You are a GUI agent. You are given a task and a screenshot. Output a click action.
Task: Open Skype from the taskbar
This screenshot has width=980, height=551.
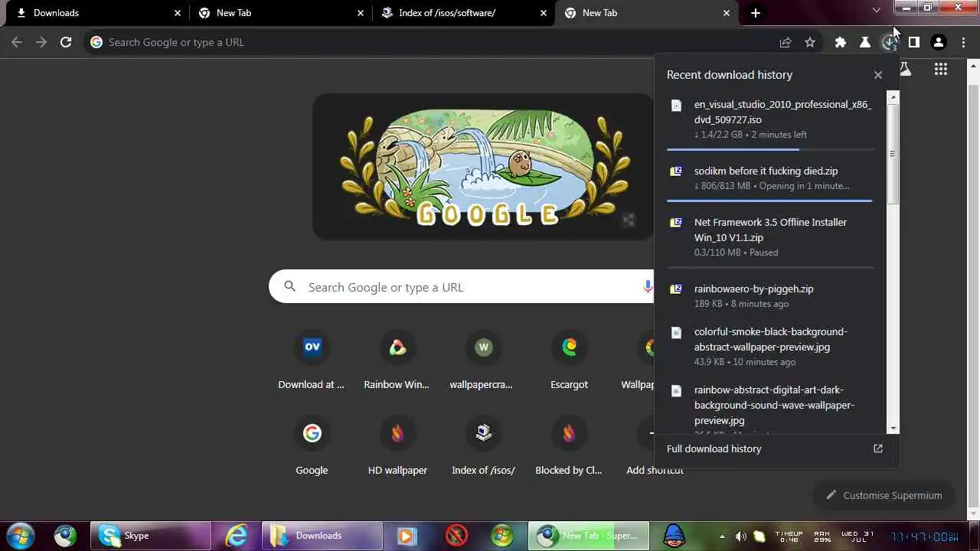click(150, 536)
